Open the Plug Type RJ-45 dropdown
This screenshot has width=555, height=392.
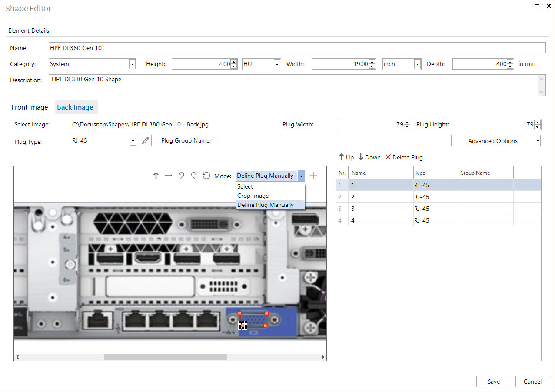(133, 141)
